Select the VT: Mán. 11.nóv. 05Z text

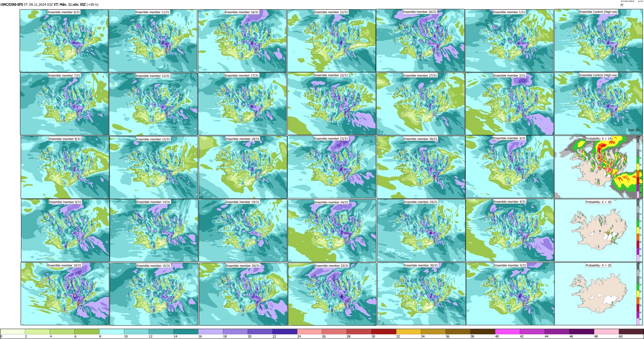pyautogui.click(x=69, y=5)
